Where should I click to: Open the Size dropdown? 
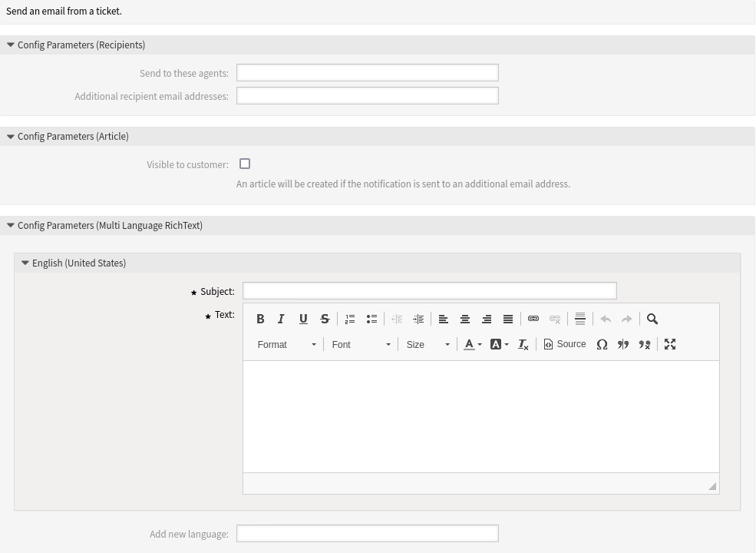[x=428, y=345]
